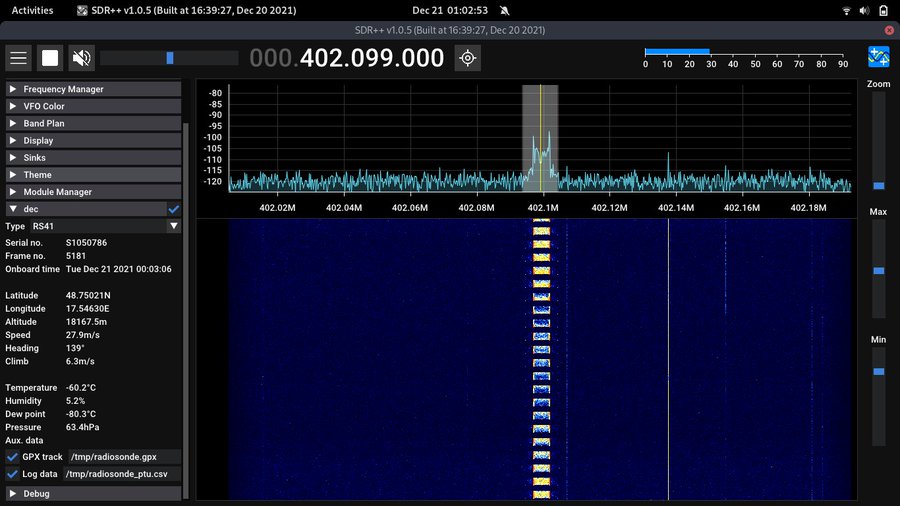Move the Max slider handle

point(879,271)
